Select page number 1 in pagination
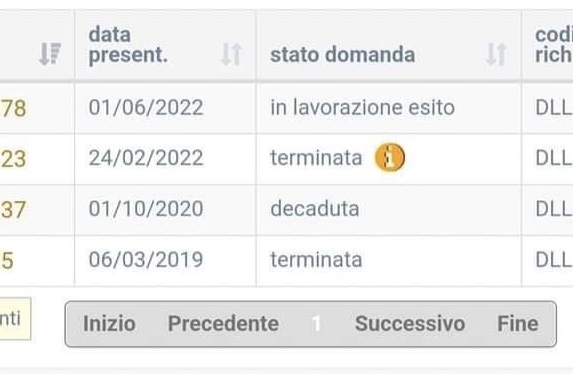This screenshot has height=374, width=573. pyautogui.click(x=316, y=324)
